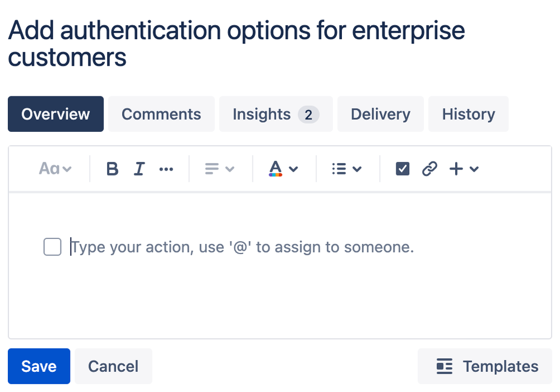Open more formatting options (ellipsis)
The width and height of the screenshot is (560, 392).
point(166,168)
